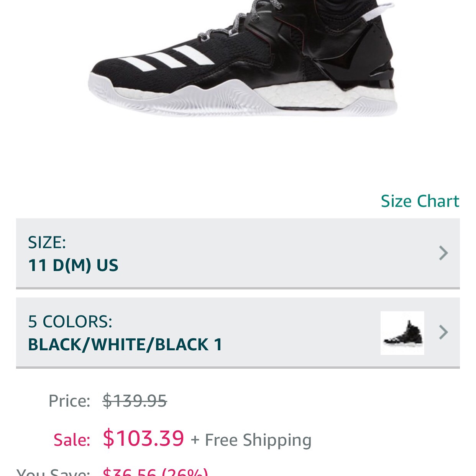The height and width of the screenshot is (476, 476).
Task: Click the SIZE: label
Action: point(47,243)
